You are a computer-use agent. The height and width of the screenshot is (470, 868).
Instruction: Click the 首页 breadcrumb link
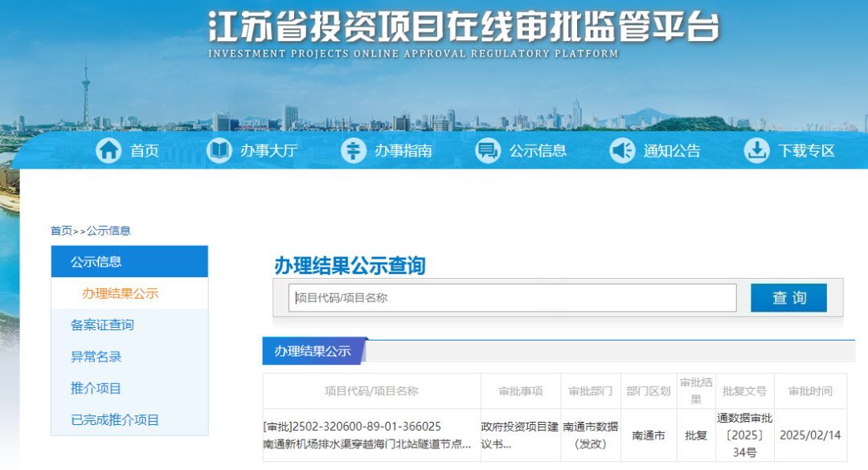pyautogui.click(x=61, y=231)
